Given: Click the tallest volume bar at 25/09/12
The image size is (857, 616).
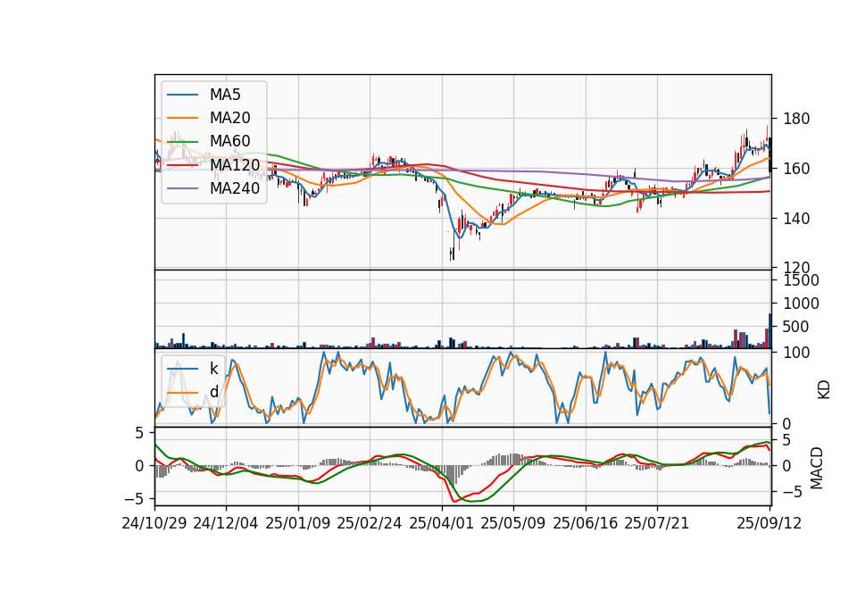Looking at the screenshot, I should pyautogui.click(x=770, y=331).
